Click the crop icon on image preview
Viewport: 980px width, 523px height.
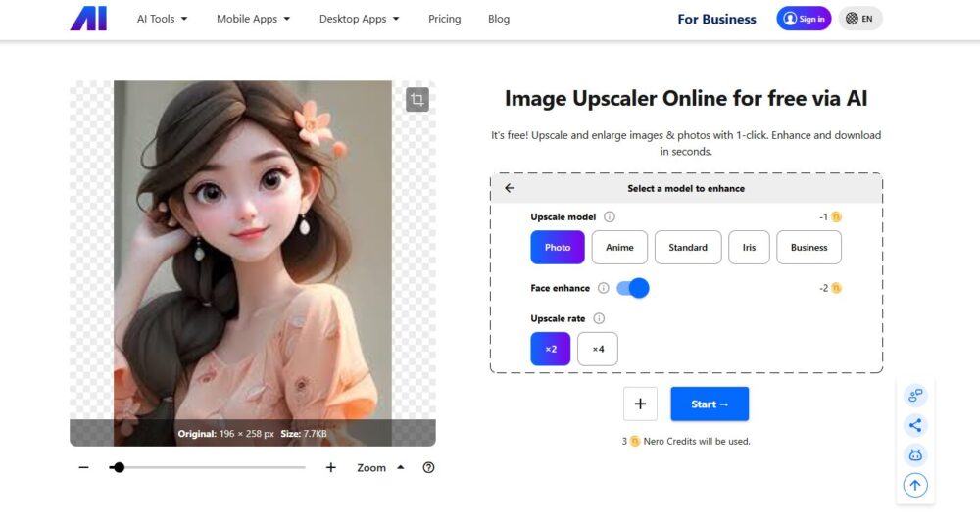pos(416,99)
